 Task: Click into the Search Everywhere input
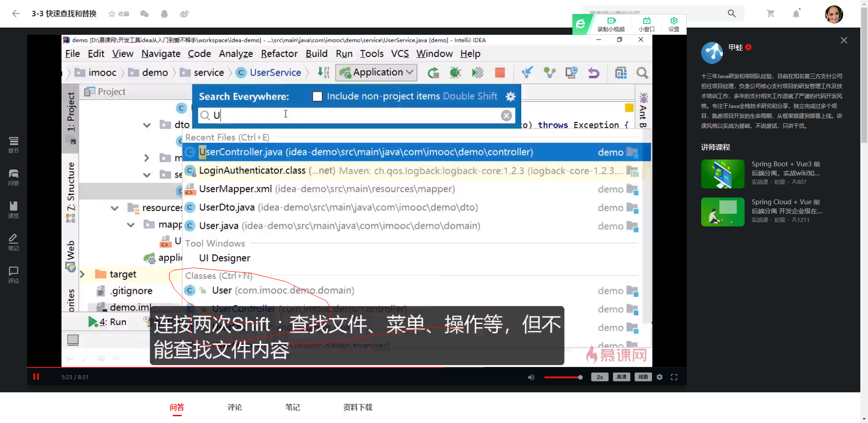(356, 116)
